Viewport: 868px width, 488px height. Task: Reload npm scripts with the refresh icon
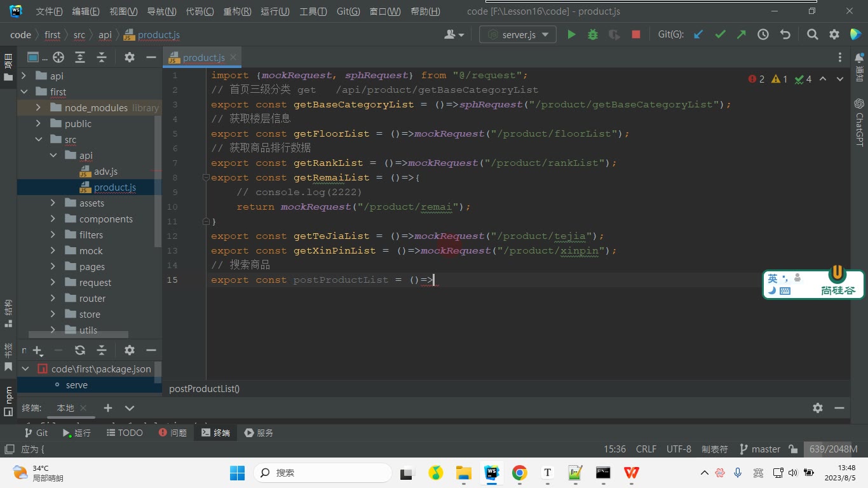(80, 350)
